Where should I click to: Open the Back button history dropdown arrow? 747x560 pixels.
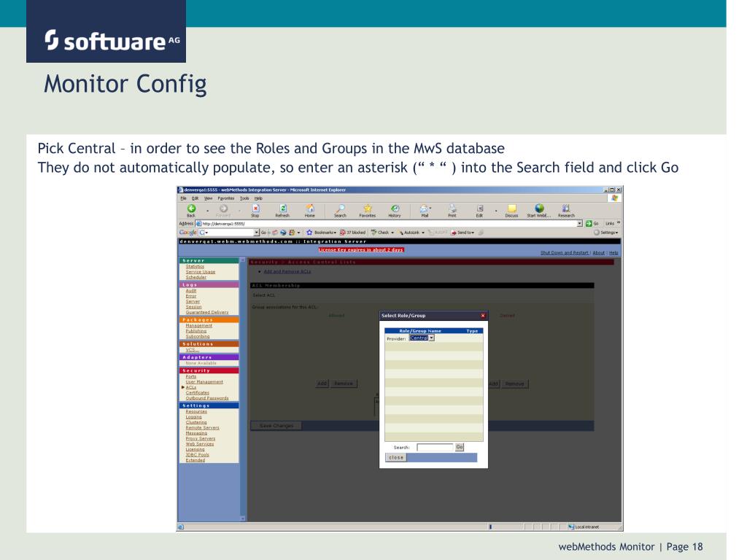[x=207, y=210]
